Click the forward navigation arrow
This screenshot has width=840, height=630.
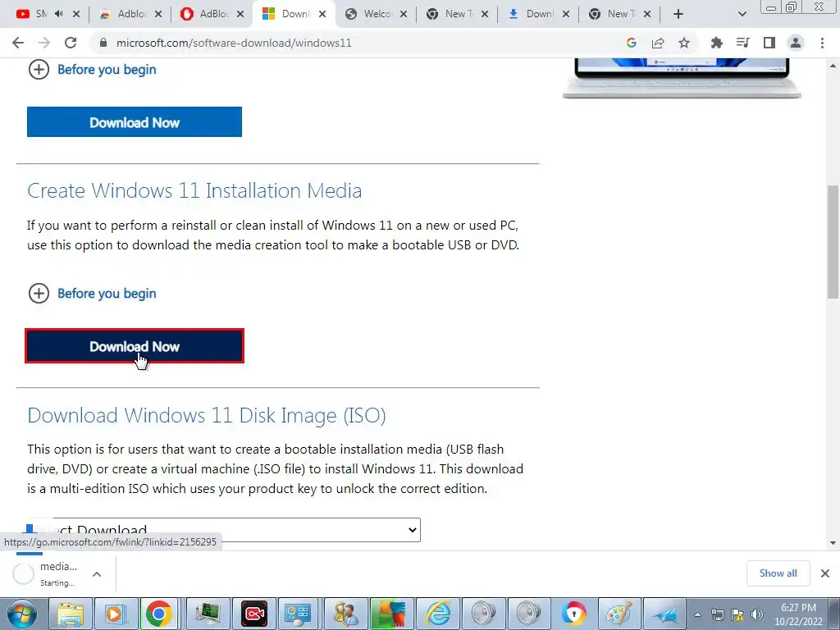pyautogui.click(x=44, y=43)
